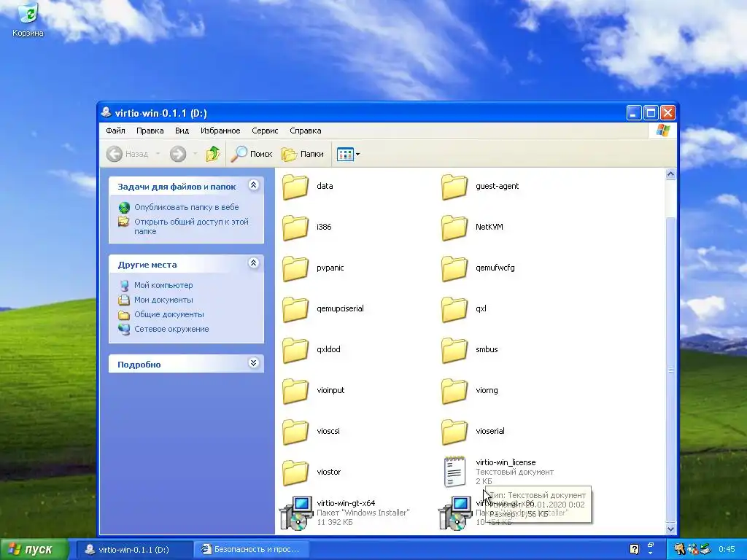
Task: Go to Мои документы link
Action: pos(163,300)
